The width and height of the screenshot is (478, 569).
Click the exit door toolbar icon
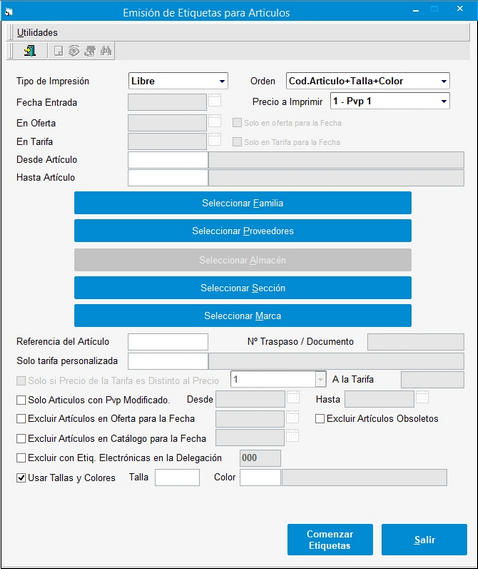pos(30,51)
